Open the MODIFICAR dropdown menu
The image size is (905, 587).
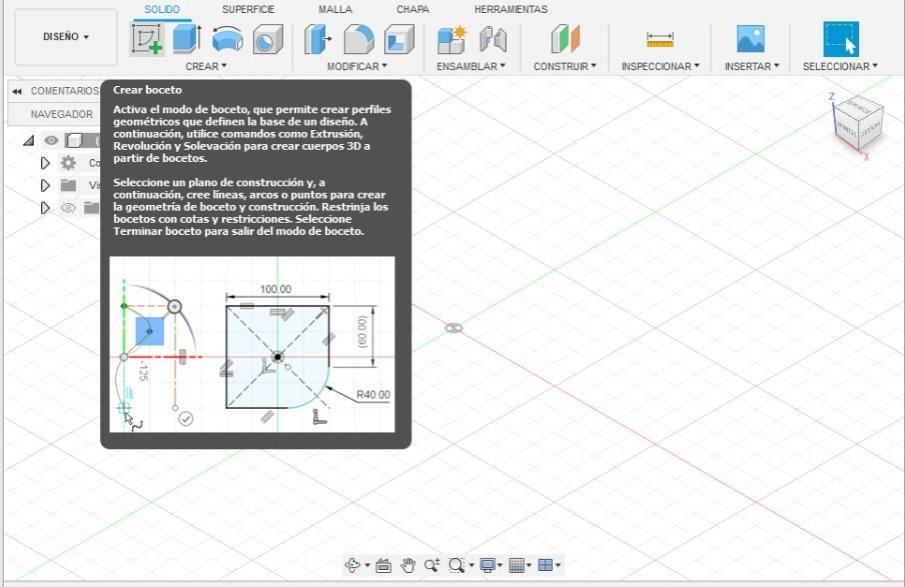[357, 66]
